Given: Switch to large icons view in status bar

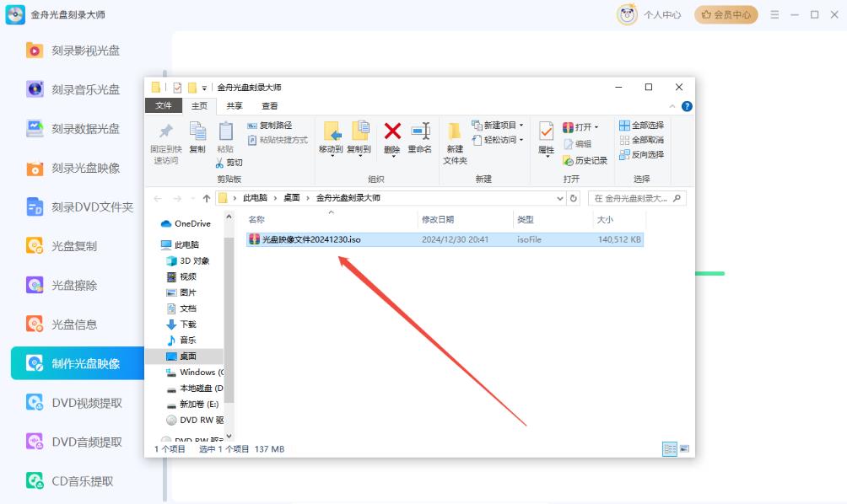Looking at the screenshot, I should [684, 449].
